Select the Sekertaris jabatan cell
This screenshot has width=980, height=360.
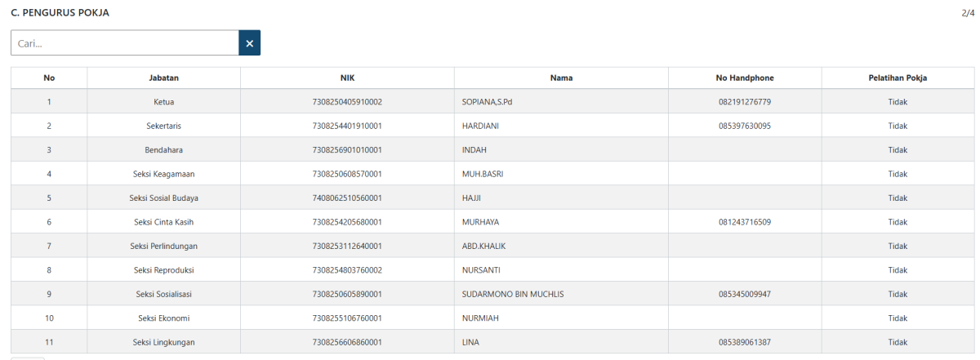(163, 126)
